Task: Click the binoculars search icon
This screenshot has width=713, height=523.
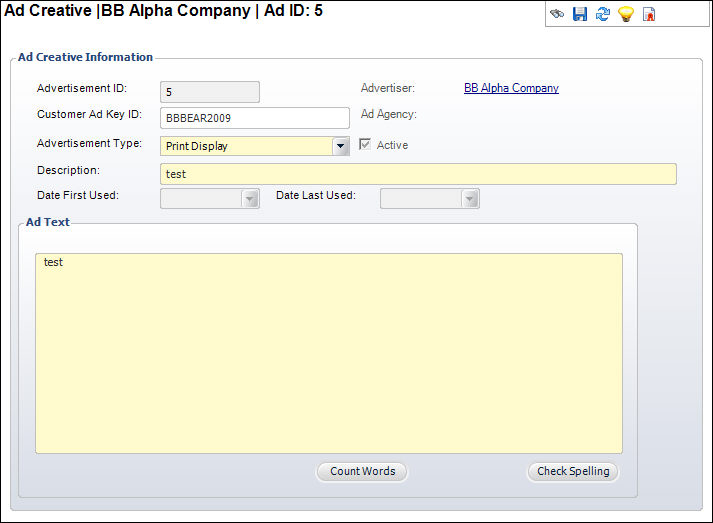Action: (x=557, y=15)
